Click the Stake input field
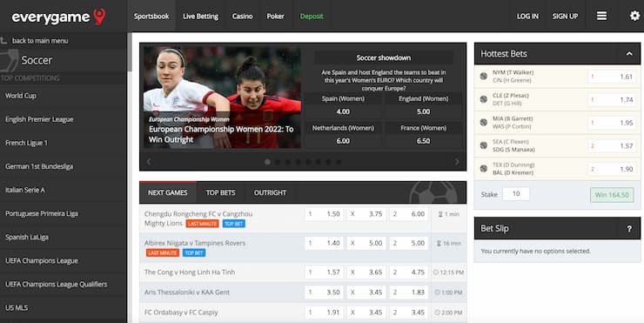This screenshot has height=323, width=644. (x=516, y=194)
